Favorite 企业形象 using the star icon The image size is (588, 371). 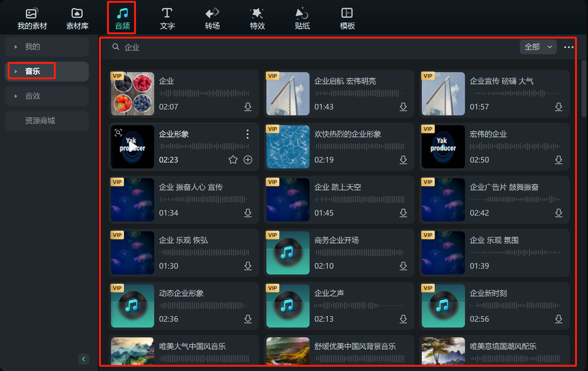tap(233, 160)
